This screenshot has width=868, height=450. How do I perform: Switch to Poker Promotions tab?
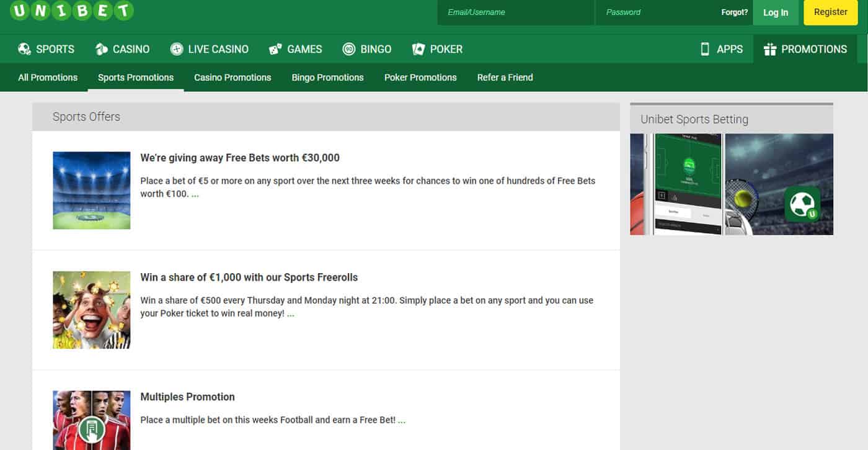[420, 78]
